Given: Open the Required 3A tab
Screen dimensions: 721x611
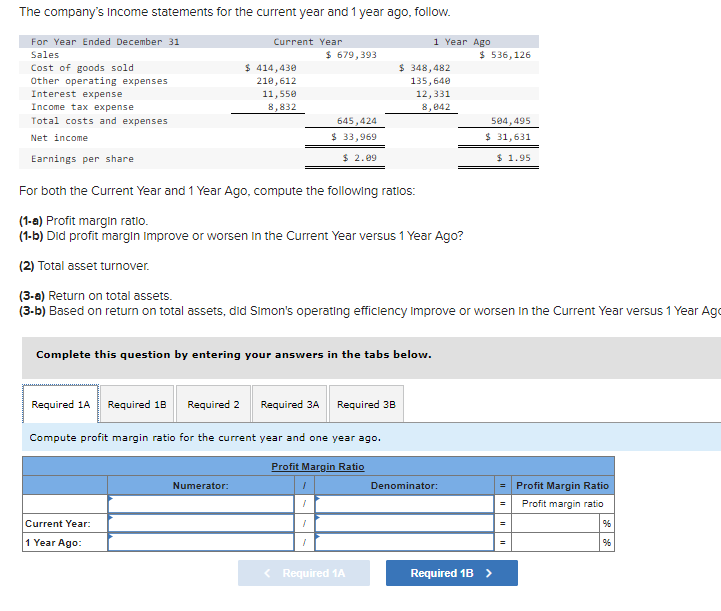Looking at the screenshot, I should pyautogui.click(x=290, y=404).
